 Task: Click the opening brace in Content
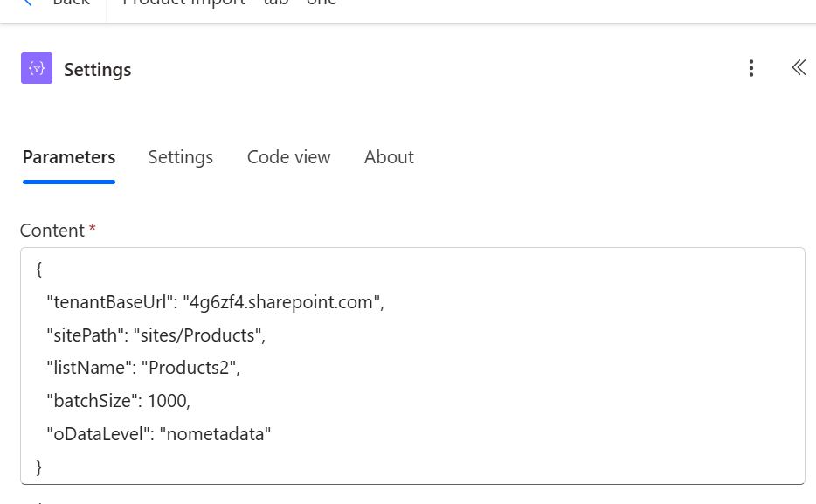[39, 270]
